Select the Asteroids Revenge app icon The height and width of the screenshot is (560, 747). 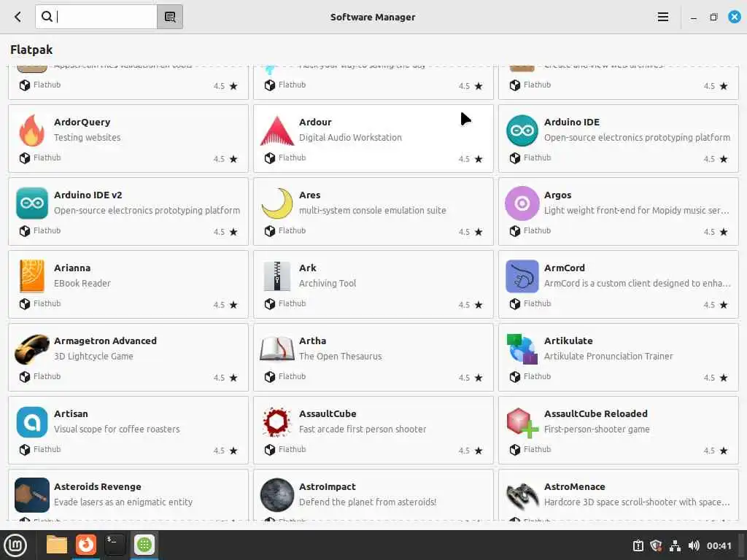pos(32,495)
